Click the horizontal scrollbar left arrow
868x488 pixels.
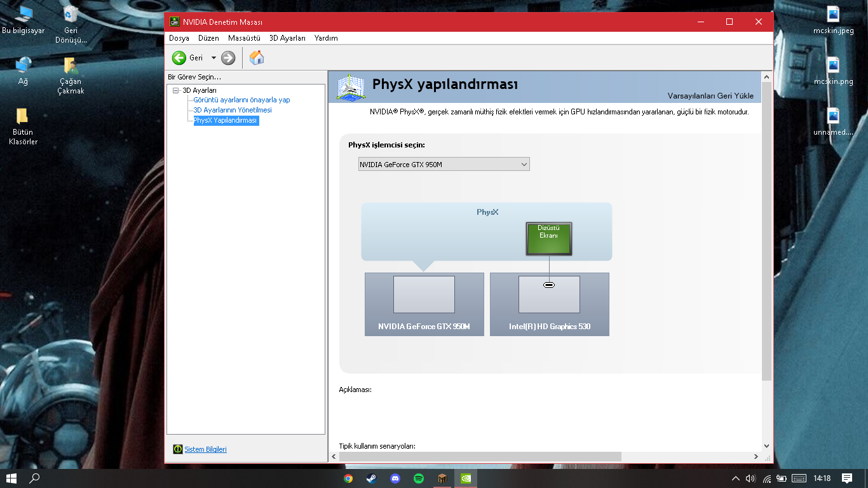(334, 457)
